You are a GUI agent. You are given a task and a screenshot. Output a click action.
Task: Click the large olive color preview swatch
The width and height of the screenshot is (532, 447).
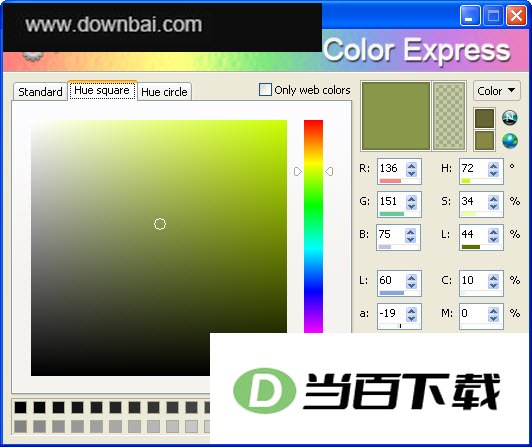pos(396,116)
